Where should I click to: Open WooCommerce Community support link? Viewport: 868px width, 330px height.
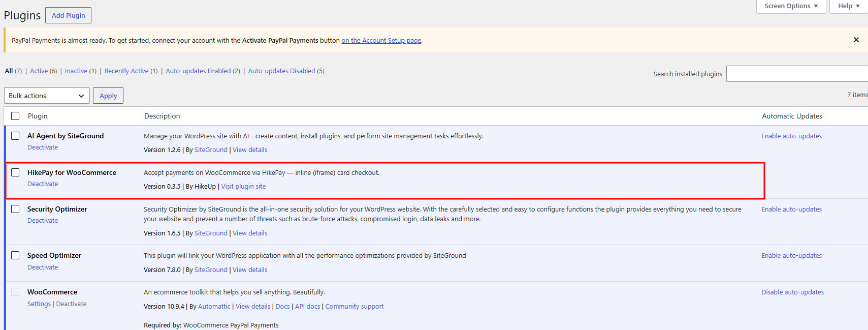pos(355,307)
